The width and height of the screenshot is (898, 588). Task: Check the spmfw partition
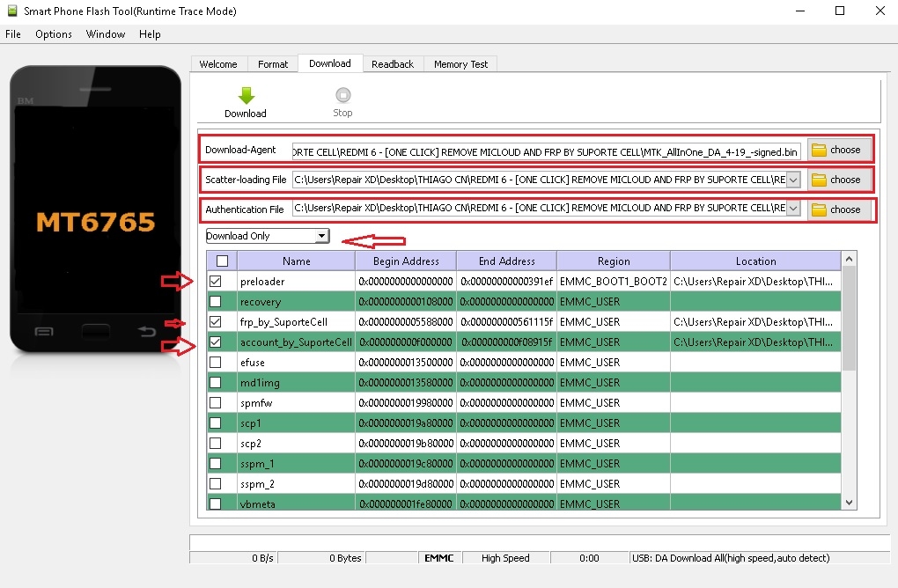point(216,402)
